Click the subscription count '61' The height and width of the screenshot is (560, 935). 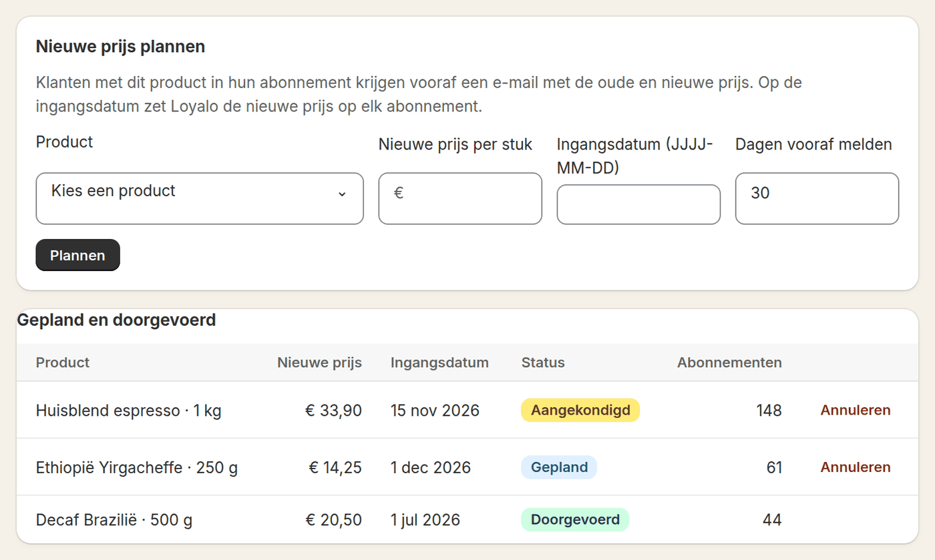point(774,467)
